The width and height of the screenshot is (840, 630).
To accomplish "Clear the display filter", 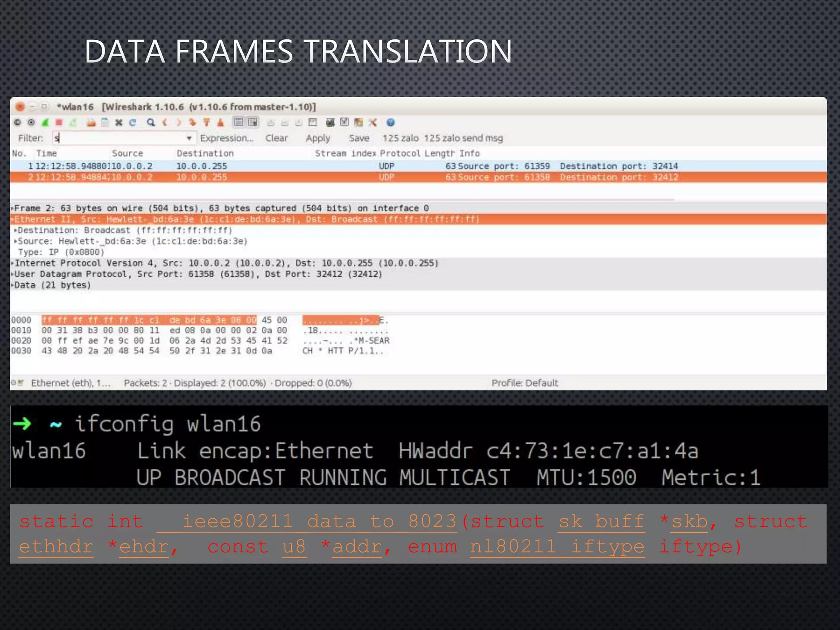I will (276, 138).
